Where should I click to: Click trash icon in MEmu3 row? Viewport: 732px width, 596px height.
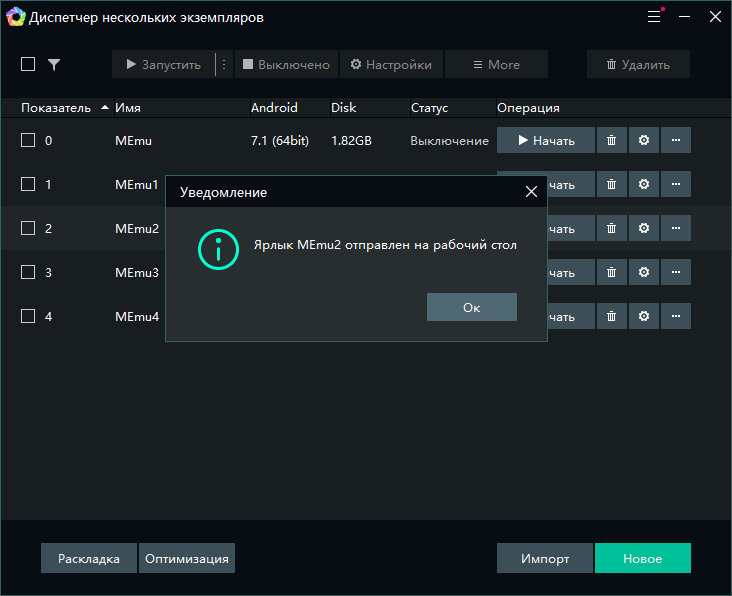(x=612, y=273)
